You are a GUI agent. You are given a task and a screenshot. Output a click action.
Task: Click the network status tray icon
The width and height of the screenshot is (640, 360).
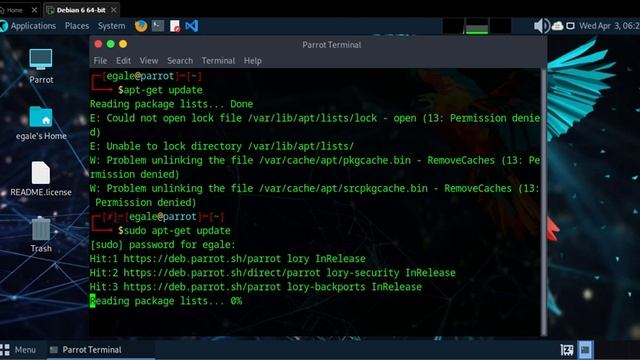558,26
